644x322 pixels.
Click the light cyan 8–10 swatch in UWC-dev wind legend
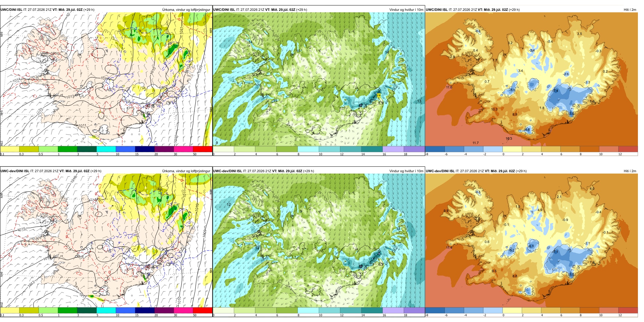[x=308, y=310]
